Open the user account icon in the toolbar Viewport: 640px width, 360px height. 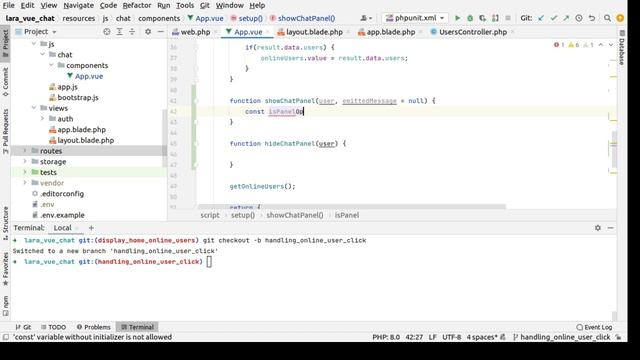[366, 18]
